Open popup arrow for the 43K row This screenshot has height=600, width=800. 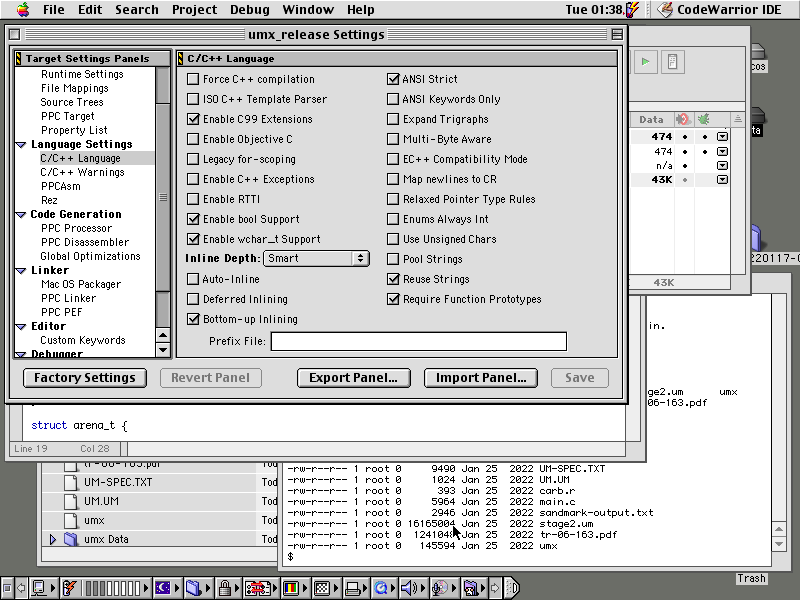[x=722, y=180]
